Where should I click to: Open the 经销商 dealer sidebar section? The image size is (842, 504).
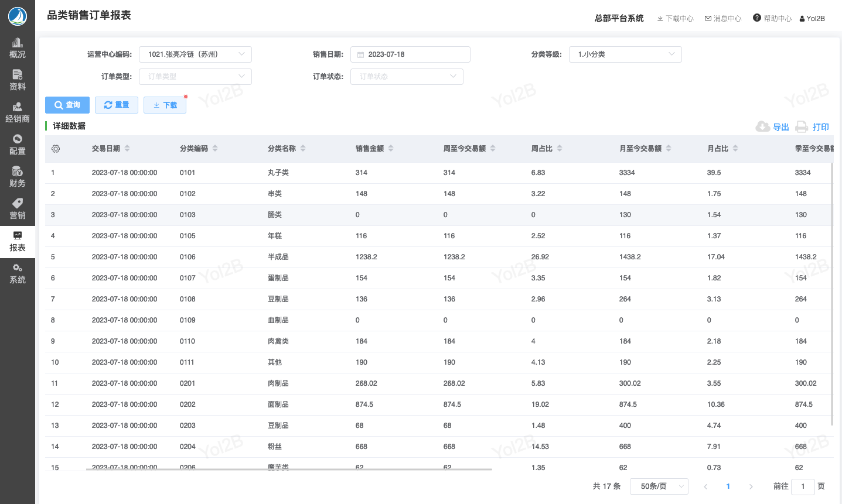coord(18,112)
